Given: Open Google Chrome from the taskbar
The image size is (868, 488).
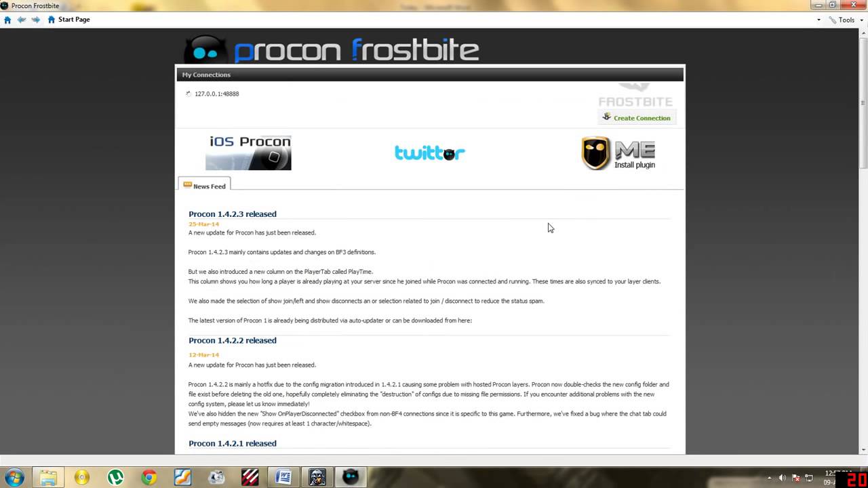Looking at the screenshot, I should (149, 478).
